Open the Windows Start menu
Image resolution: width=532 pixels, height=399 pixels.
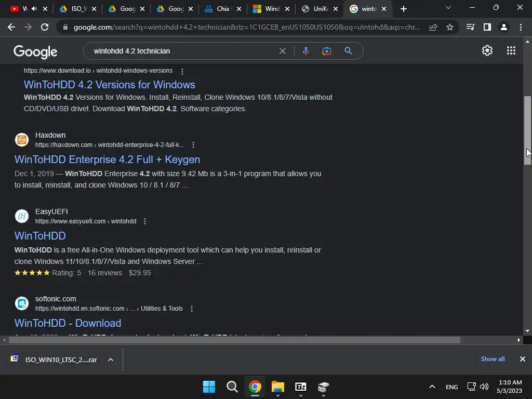pos(209,387)
